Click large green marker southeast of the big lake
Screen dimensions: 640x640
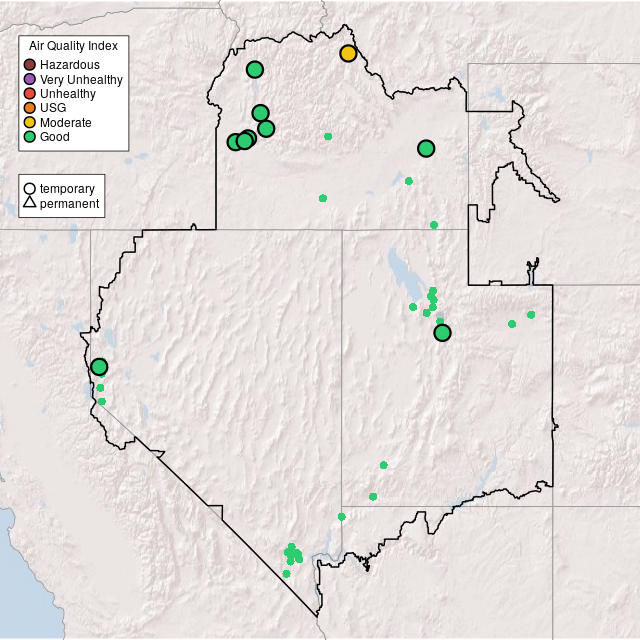[442, 332]
